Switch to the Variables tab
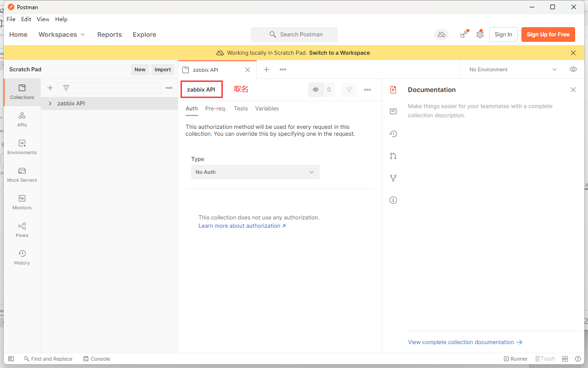Viewport: 588px width, 368px height. [267, 109]
